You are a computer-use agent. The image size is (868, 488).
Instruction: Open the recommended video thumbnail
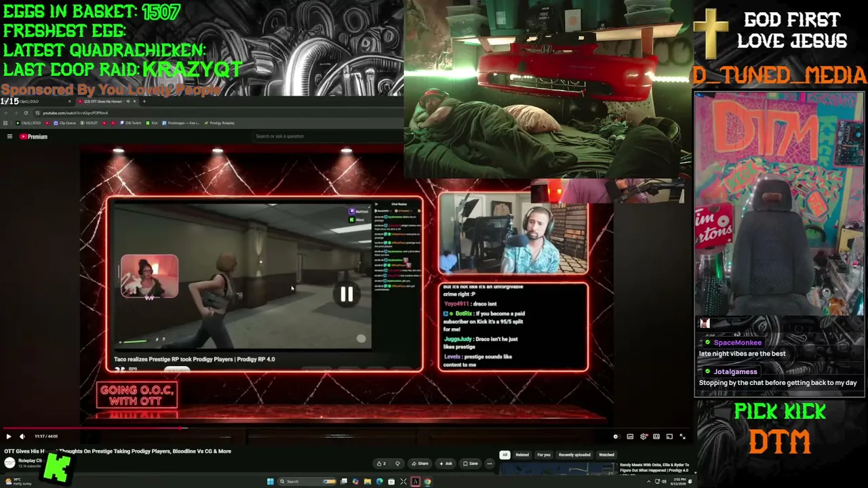559,469
